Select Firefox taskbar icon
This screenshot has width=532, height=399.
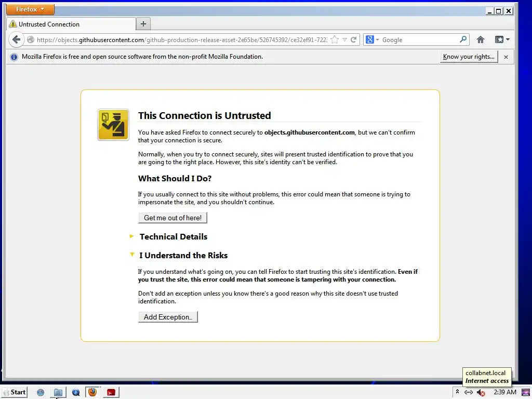(92, 392)
